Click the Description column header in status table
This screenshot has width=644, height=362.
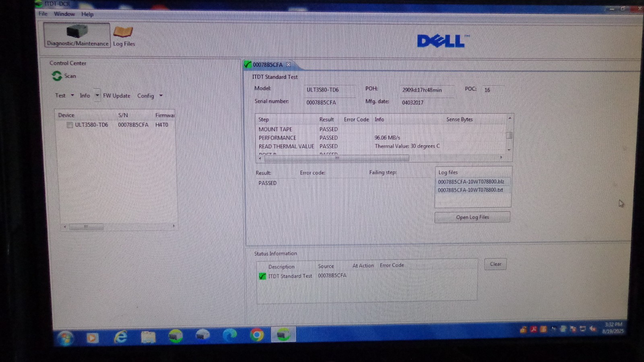(281, 267)
